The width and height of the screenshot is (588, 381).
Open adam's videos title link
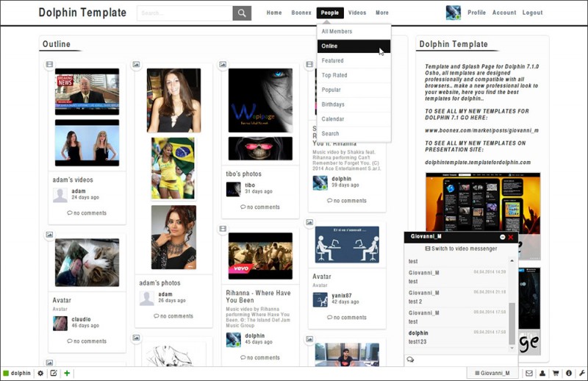coord(73,179)
